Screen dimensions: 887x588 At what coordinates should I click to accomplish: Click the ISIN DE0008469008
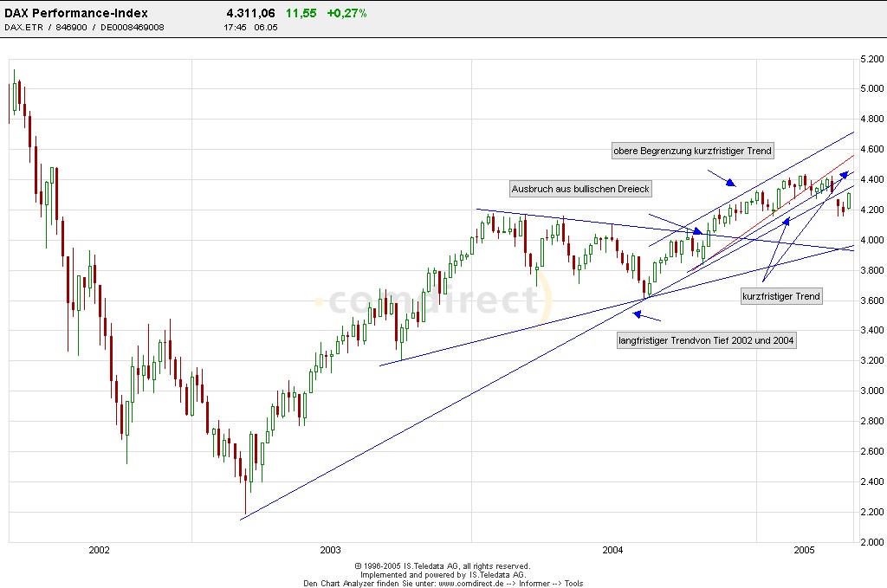pos(133,27)
